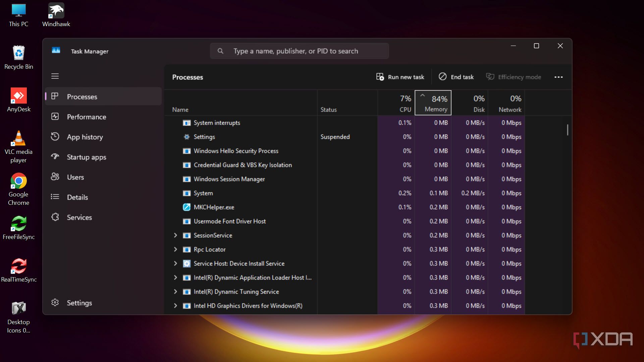This screenshot has width=644, height=362.
Task: Open the Details view
Action: click(77, 197)
